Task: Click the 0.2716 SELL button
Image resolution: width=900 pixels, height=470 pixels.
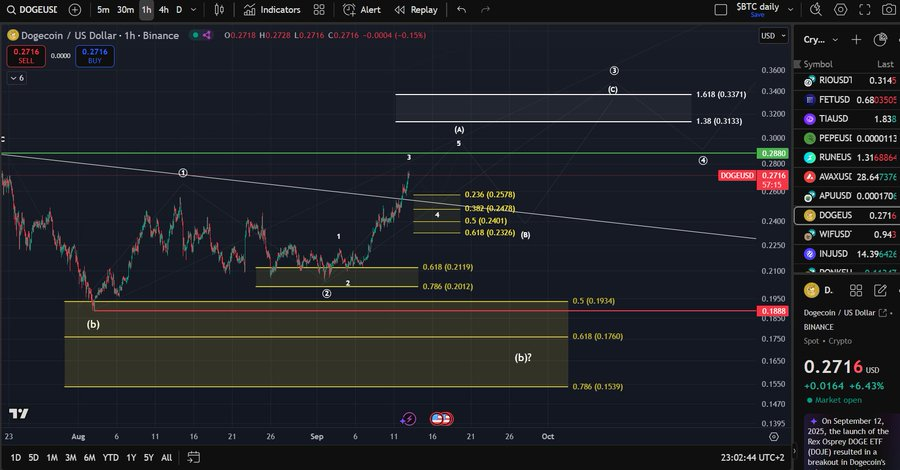Action: coord(26,56)
